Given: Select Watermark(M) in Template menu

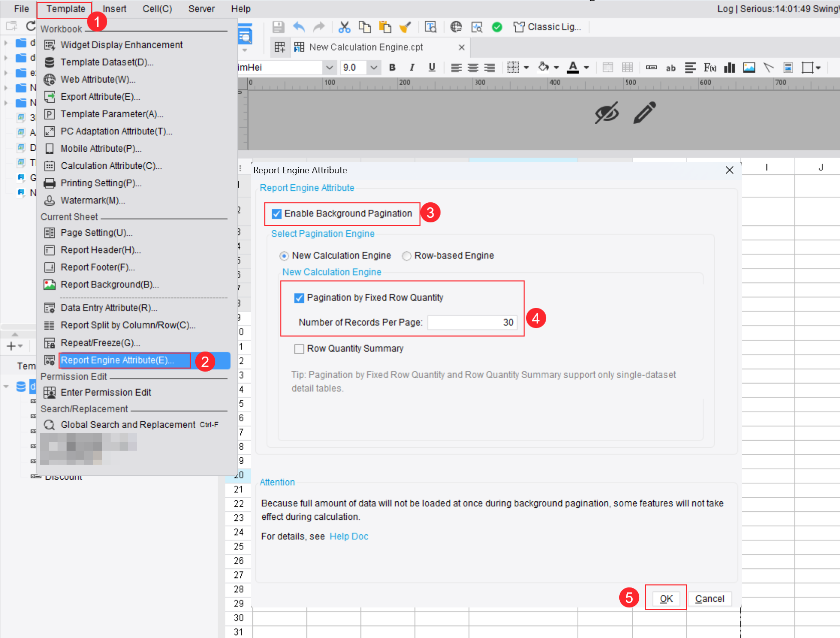Looking at the screenshot, I should pyautogui.click(x=133, y=201).
